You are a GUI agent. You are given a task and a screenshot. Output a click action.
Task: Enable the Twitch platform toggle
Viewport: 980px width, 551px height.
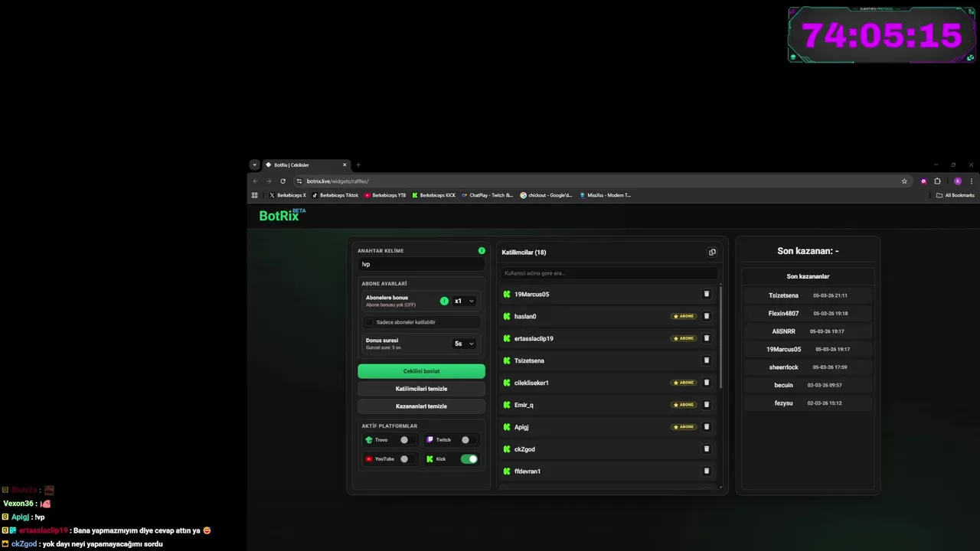pos(468,440)
